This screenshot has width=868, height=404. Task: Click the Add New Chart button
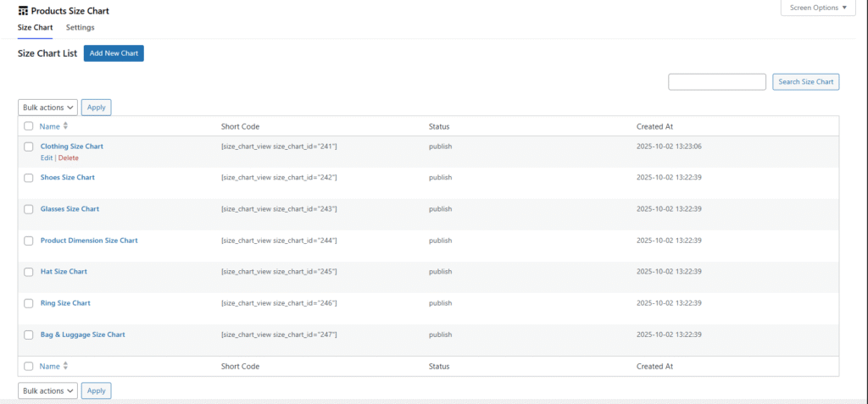114,53
